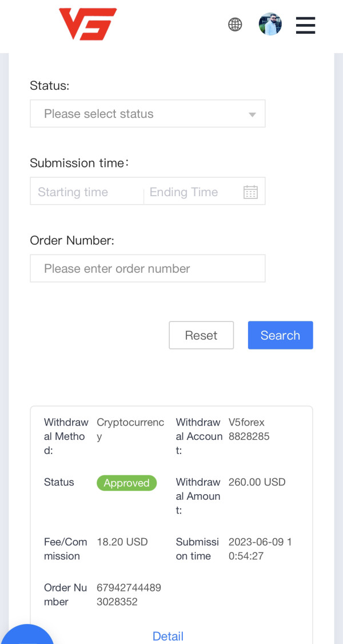
Task: Click the order number 679427444893028352
Action: 129,595
